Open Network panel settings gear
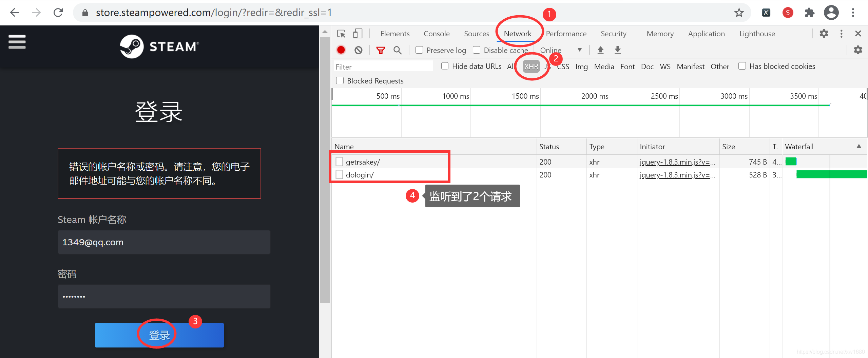This screenshot has width=868, height=358. [858, 50]
